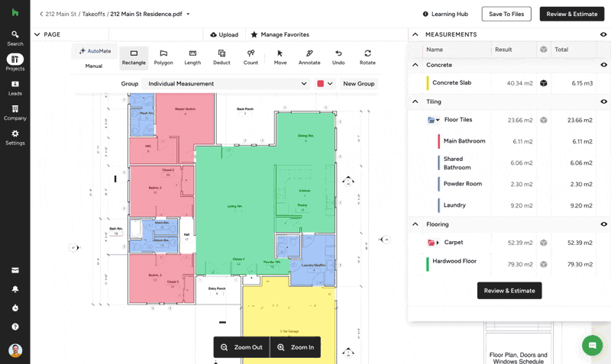Select the Polygon tool
Screen dimensions: 611x364
pos(163,57)
